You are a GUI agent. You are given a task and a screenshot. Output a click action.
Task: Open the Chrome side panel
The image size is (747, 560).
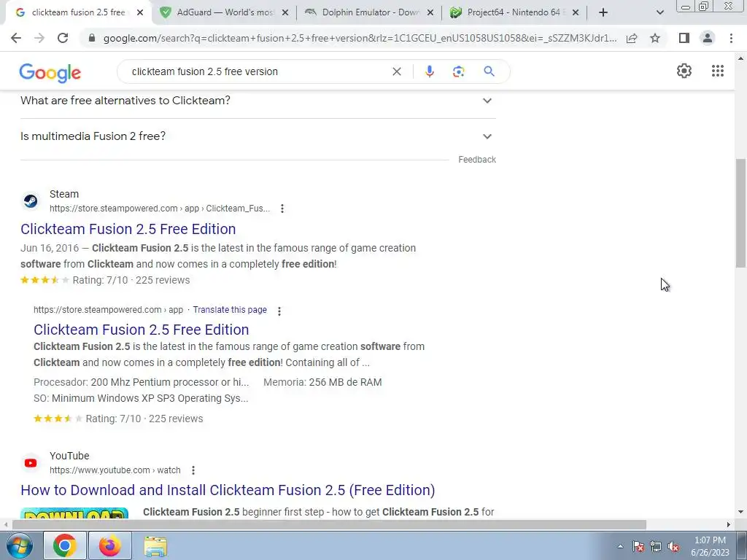click(684, 38)
